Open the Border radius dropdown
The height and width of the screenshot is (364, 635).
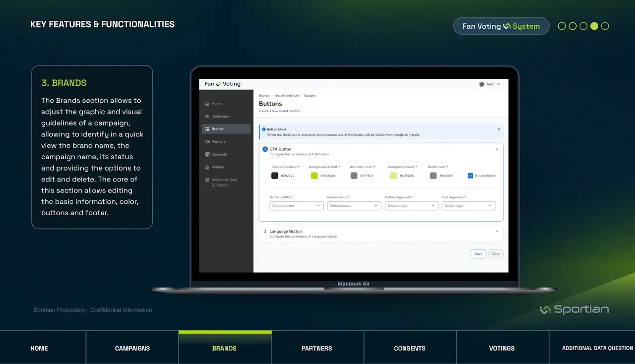pos(354,206)
